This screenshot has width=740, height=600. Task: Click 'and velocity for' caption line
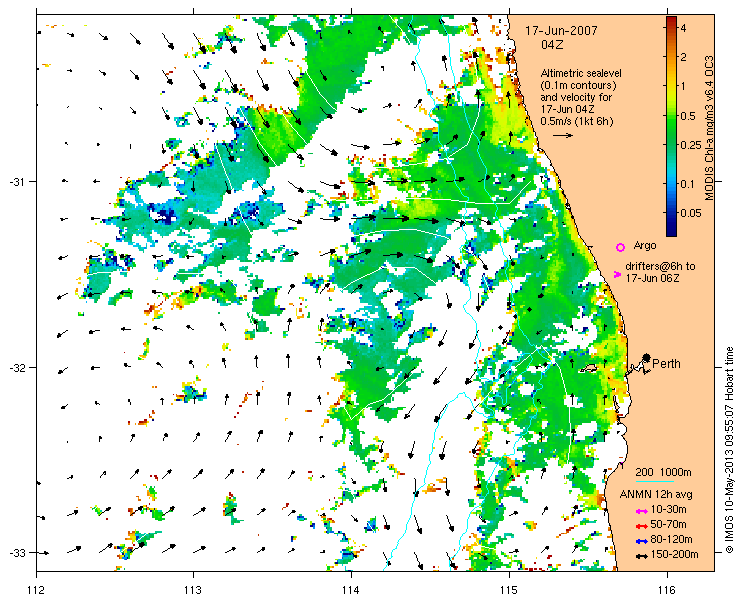(x=576, y=98)
